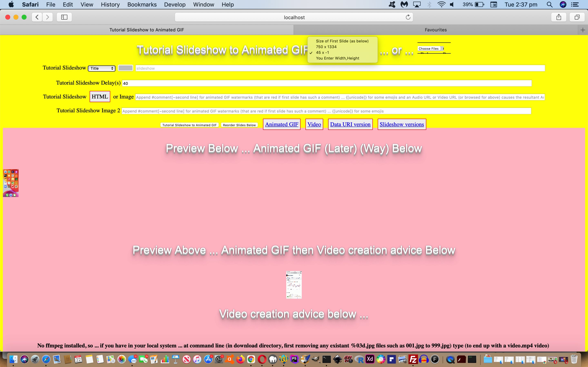Toggle the Safari sidebar icon

64,17
